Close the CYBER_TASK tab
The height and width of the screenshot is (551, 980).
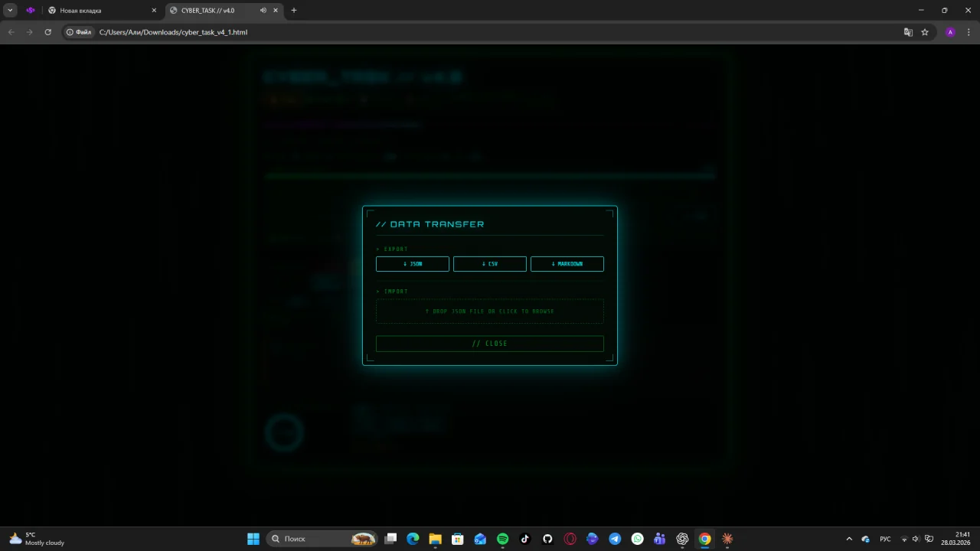[x=276, y=11]
